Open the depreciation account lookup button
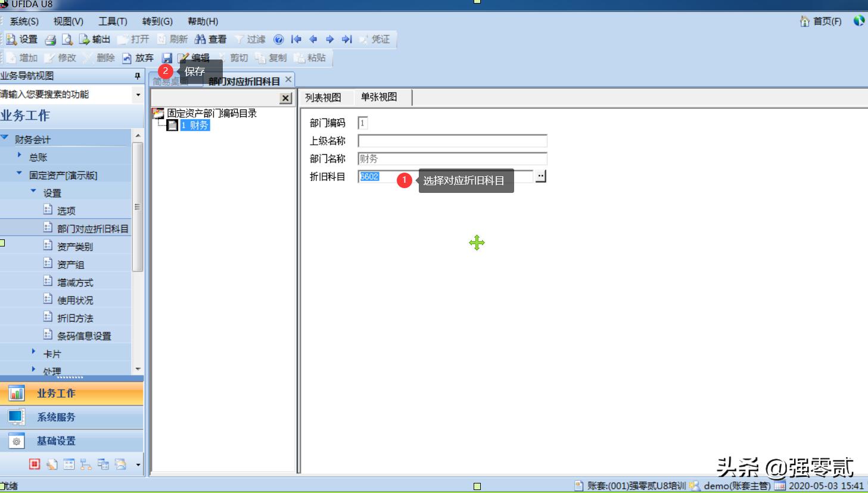 [541, 176]
